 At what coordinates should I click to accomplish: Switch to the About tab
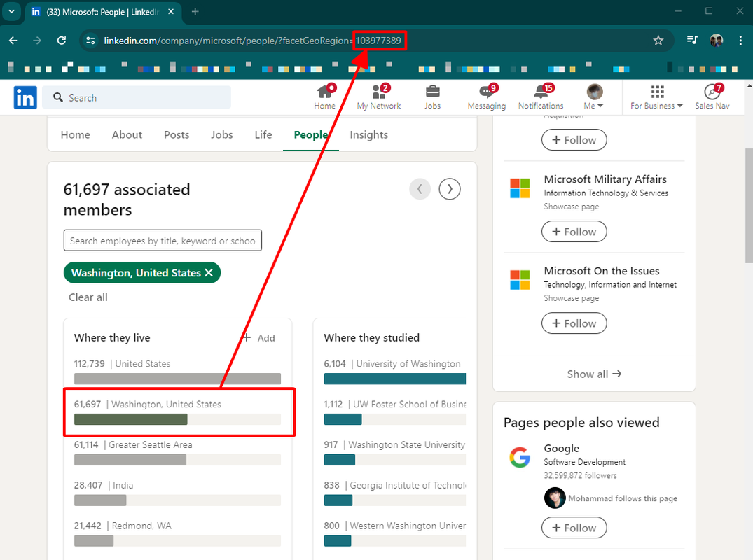coord(127,135)
